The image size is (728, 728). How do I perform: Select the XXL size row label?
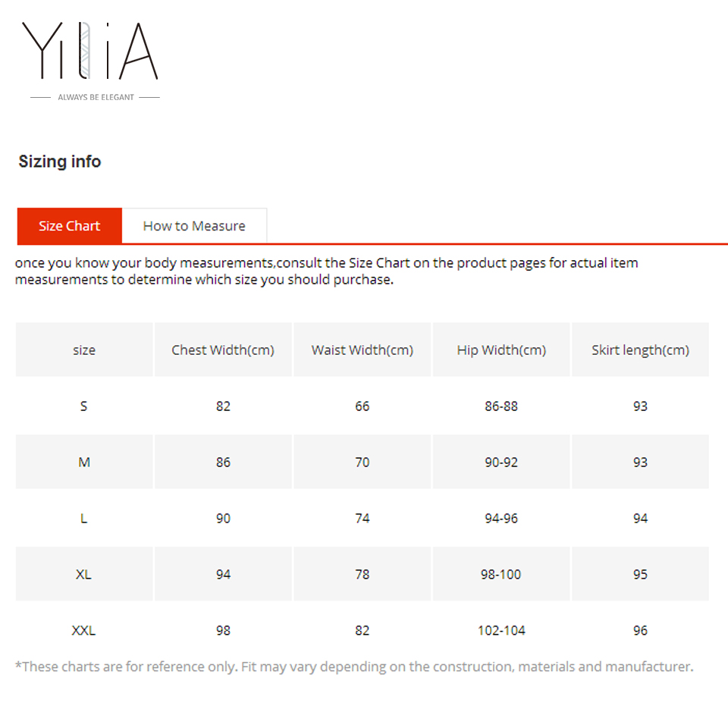[83, 630]
